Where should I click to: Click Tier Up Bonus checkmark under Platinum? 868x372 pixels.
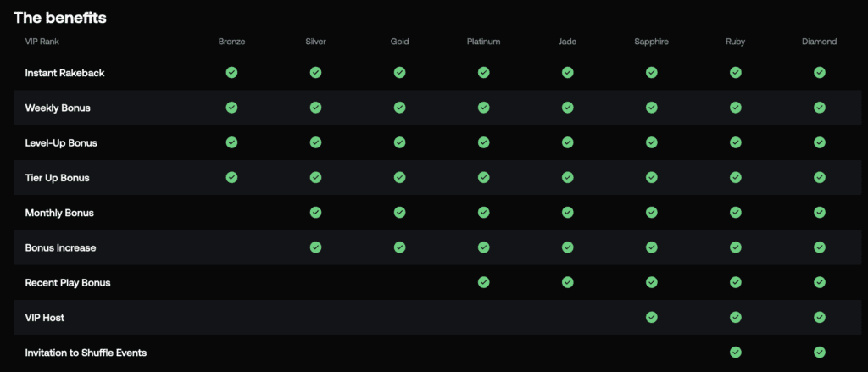pyautogui.click(x=484, y=177)
